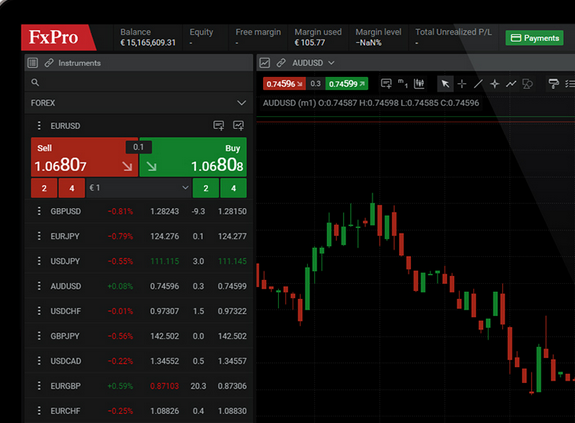Select the EURJPY instrument name
575x423 pixels.
(x=65, y=236)
